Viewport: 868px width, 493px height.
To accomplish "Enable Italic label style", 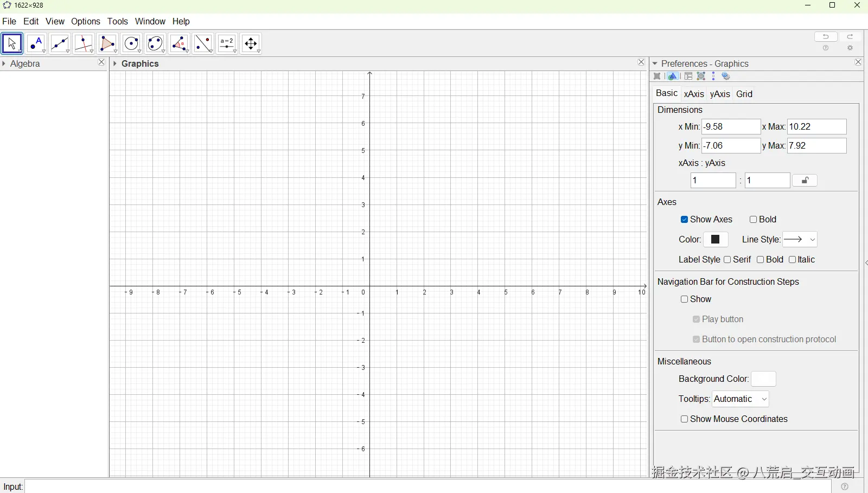I will tap(793, 260).
